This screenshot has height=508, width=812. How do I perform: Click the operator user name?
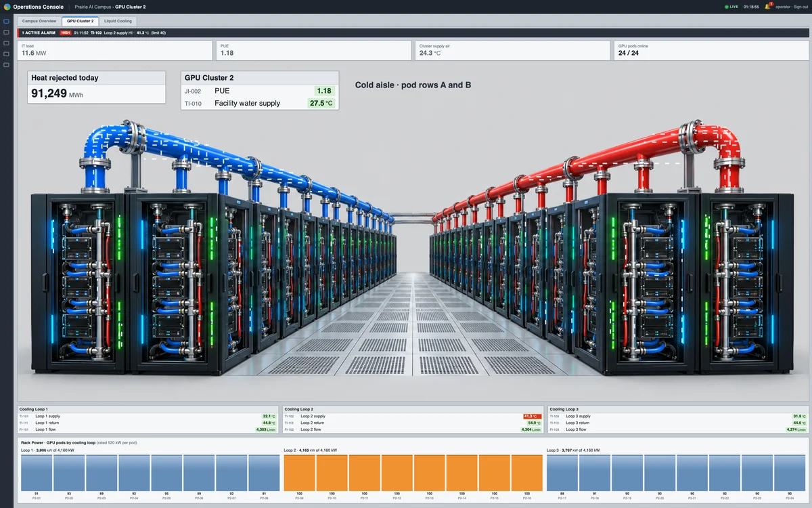[782, 6]
